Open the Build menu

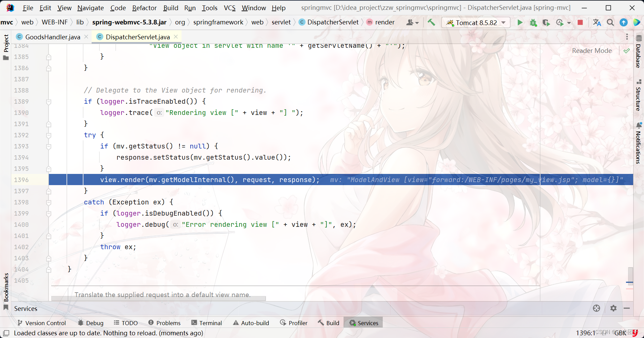[x=171, y=8]
